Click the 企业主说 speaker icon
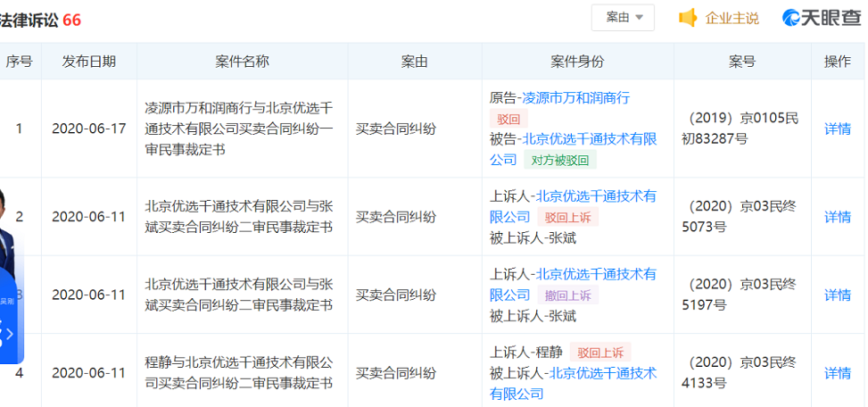The height and width of the screenshot is (407, 868). [688, 18]
